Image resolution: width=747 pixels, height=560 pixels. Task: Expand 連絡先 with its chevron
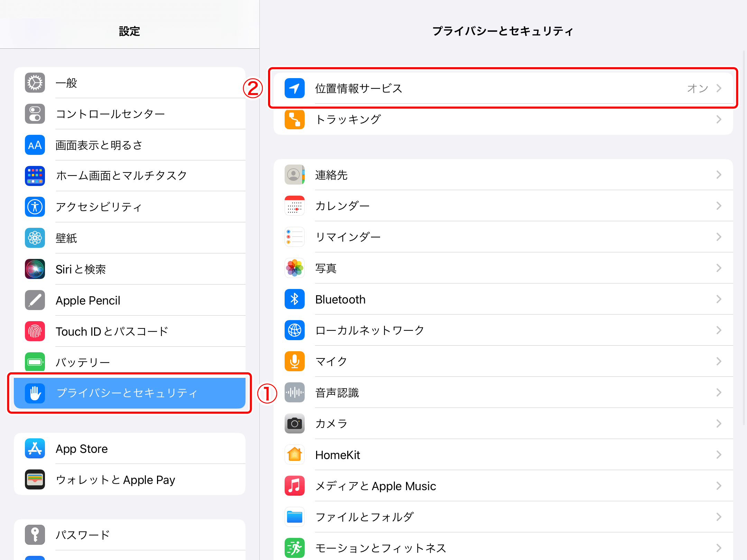point(719,175)
